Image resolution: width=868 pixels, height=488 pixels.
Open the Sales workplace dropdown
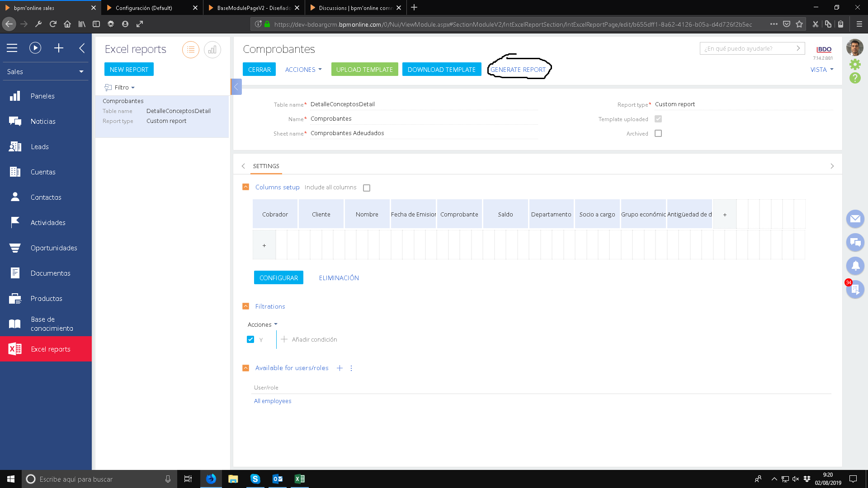(46, 71)
